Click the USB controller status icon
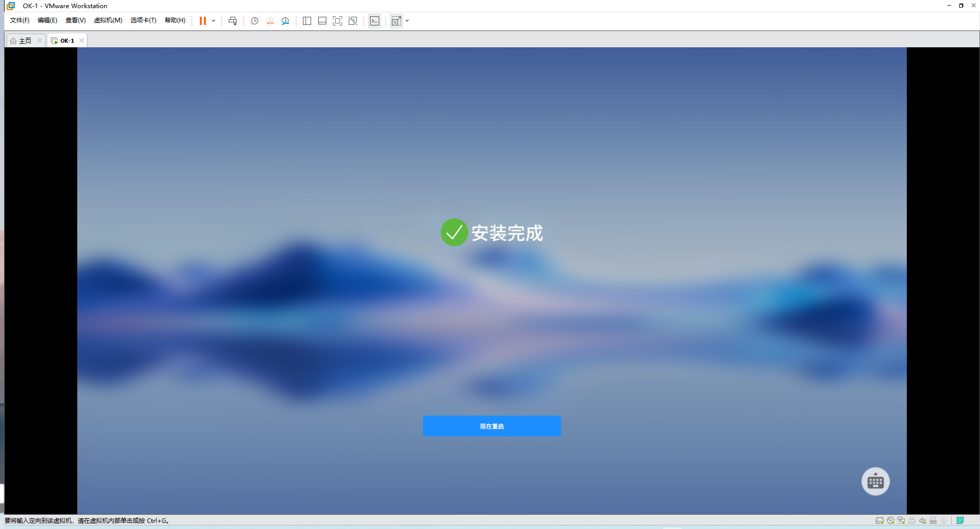Viewport: 980px width, 529px height. 933,520
